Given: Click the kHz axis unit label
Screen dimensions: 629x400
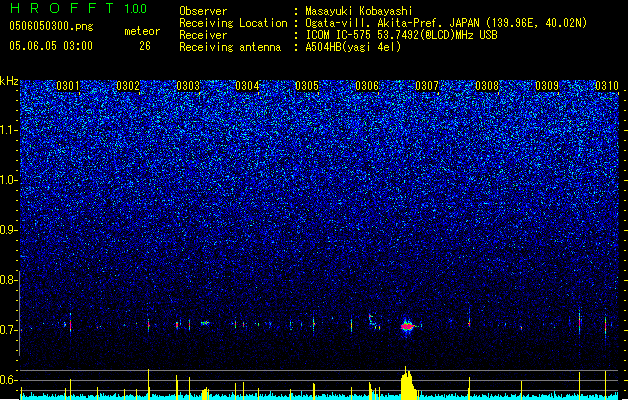Looking at the screenshot, I should [x=9, y=81].
